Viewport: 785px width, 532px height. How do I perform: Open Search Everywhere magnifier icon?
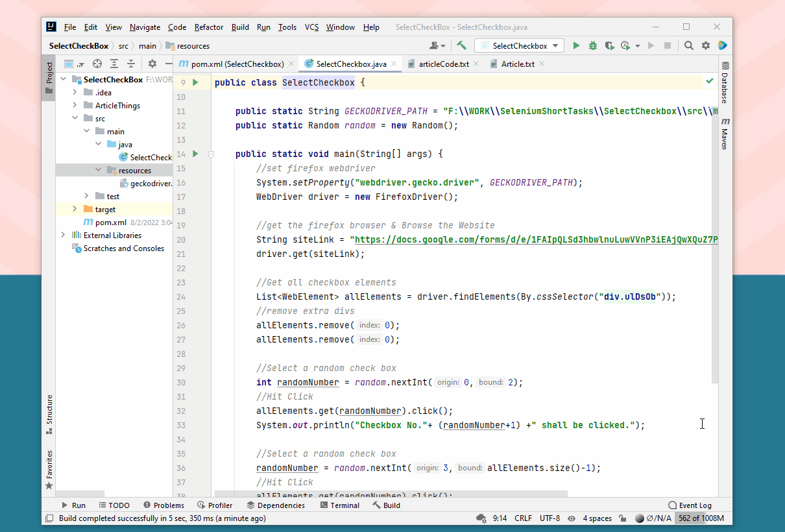pos(689,46)
